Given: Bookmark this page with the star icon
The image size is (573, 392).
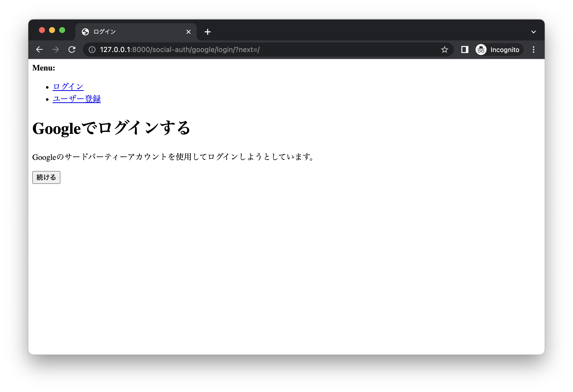Looking at the screenshot, I should coord(444,50).
